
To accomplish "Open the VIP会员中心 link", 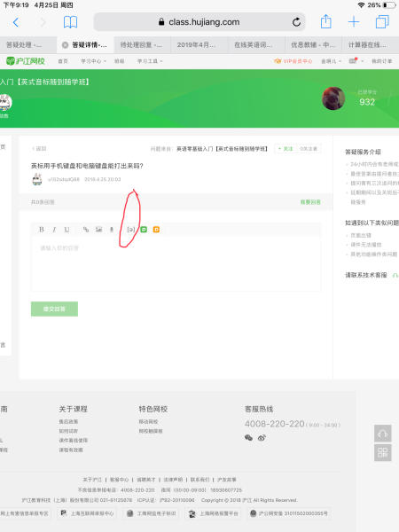I will (x=293, y=61).
